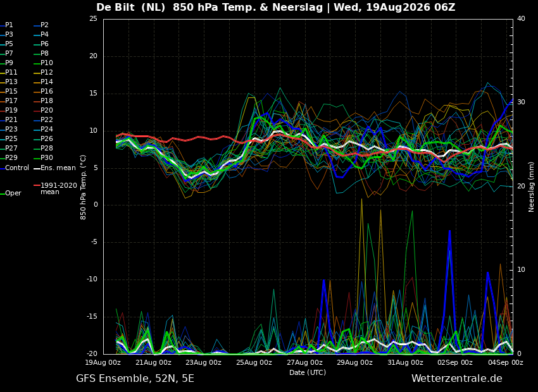Click the Wetterzentrale.de credit text
This screenshot has height=392, width=538.
tap(457, 379)
